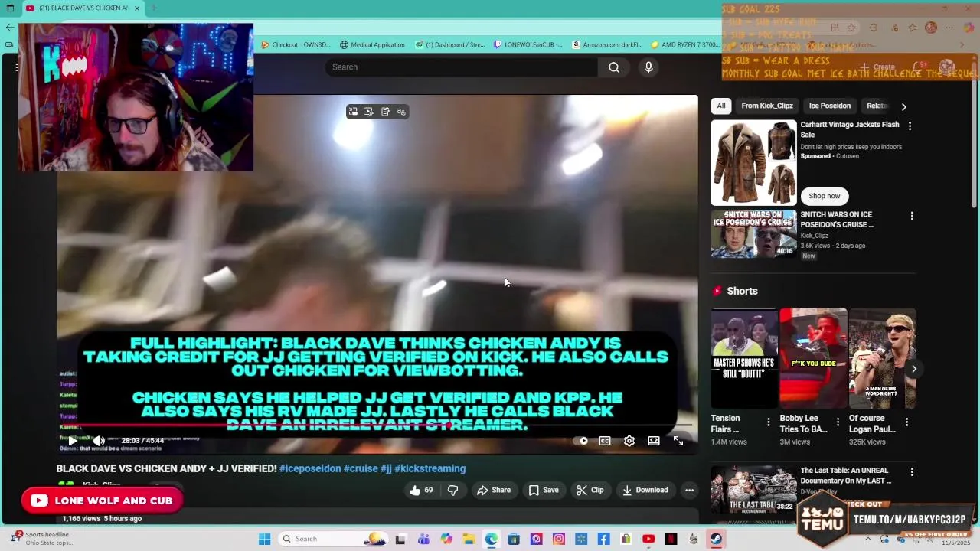Toggle closed captions (CC) on the video
This screenshot has width=980, height=551.
pos(605,441)
